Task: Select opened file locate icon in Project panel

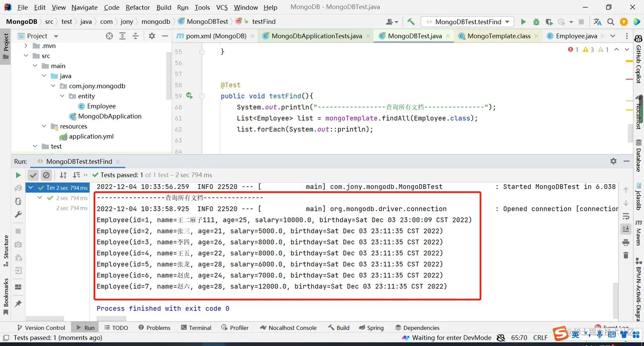Action: coord(109,36)
